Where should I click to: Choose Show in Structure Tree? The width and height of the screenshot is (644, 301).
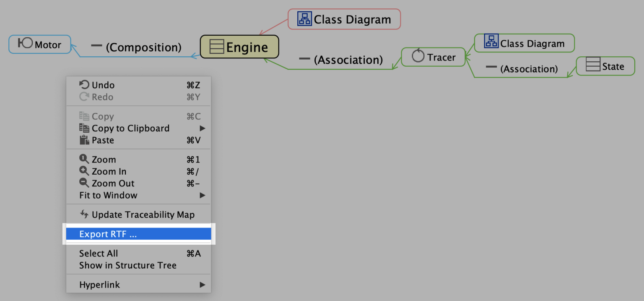click(128, 265)
